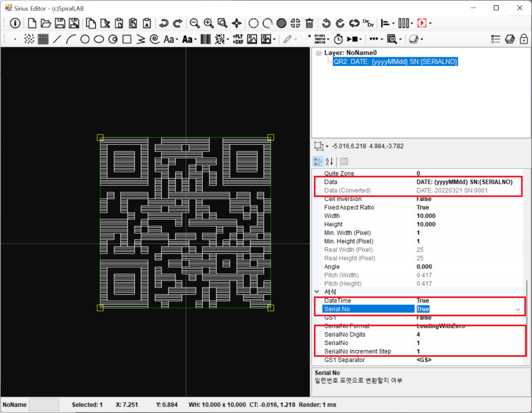532x413 pixels.
Task: Click the Undo arrow
Action: tap(164, 23)
